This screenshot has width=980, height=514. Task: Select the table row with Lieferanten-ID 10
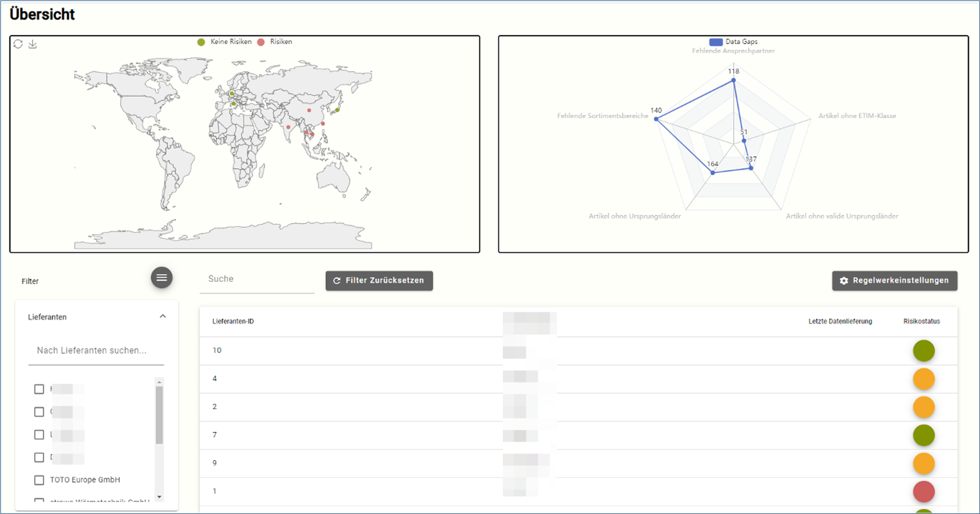click(578, 351)
